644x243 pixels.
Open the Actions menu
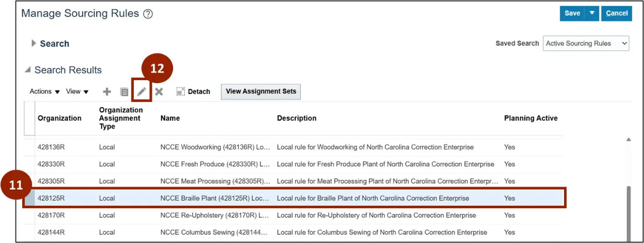(45, 91)
